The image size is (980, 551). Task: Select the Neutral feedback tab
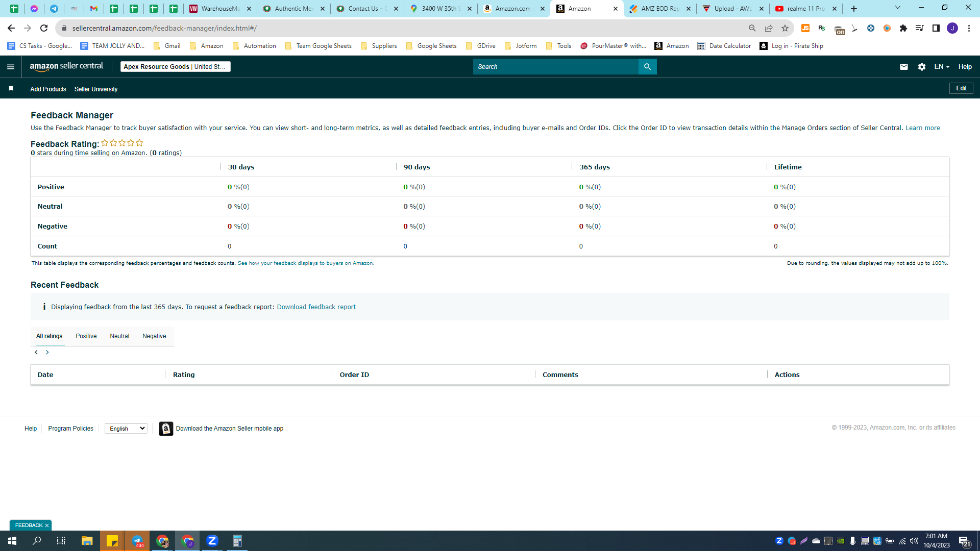point(119,336)
